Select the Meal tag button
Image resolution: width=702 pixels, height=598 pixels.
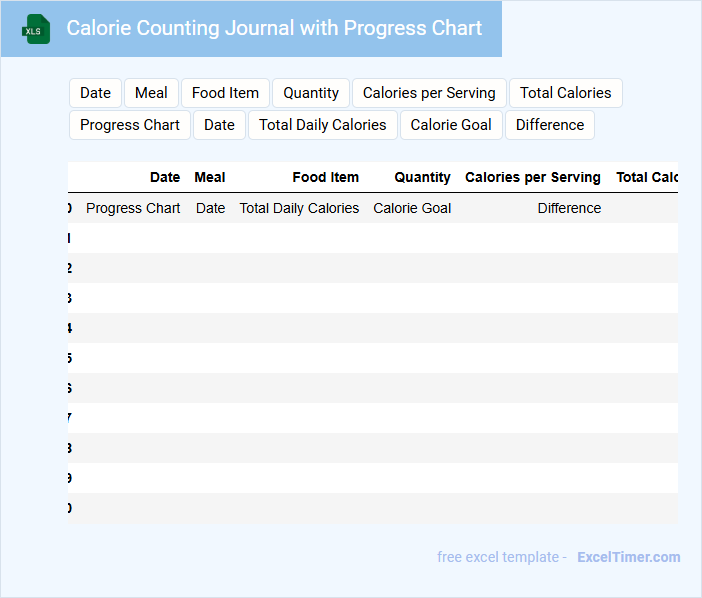(x=151, y=93)
